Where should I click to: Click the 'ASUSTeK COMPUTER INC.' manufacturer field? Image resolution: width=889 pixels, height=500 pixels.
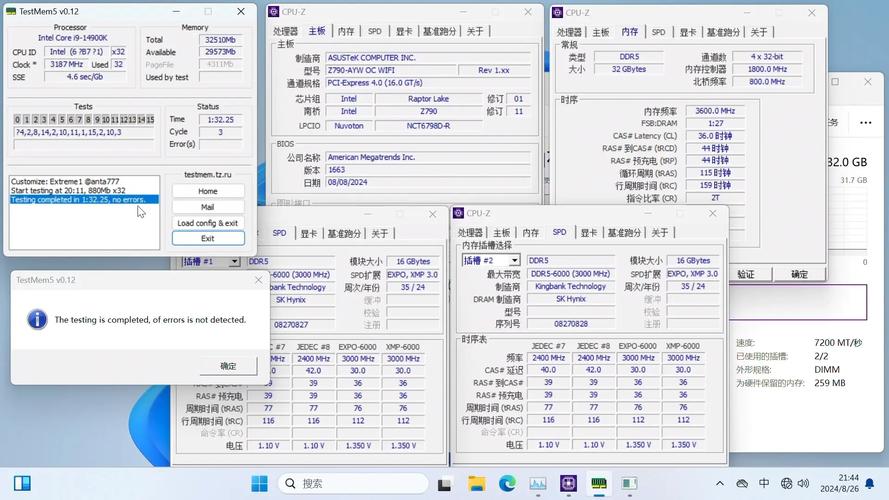[x=428, y=58]
